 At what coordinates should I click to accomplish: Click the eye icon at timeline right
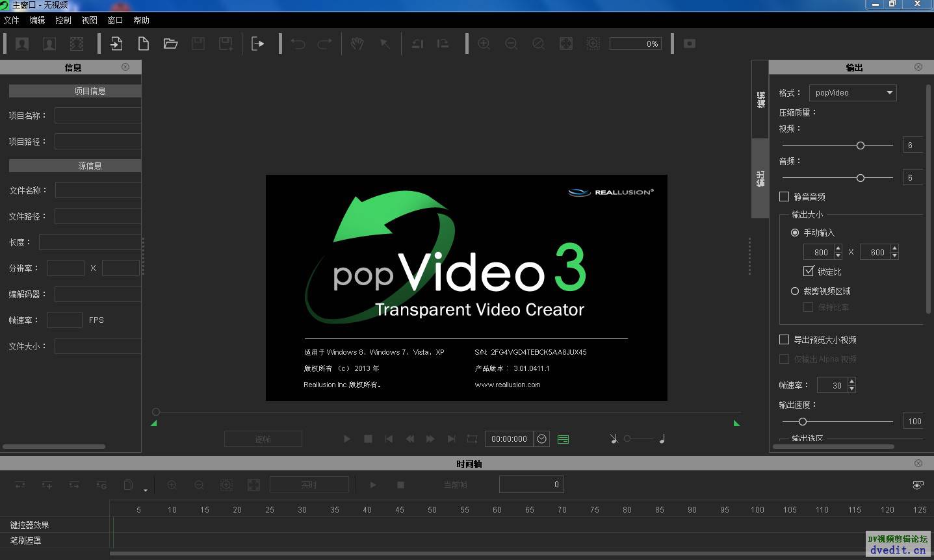(x=918, y=485)
